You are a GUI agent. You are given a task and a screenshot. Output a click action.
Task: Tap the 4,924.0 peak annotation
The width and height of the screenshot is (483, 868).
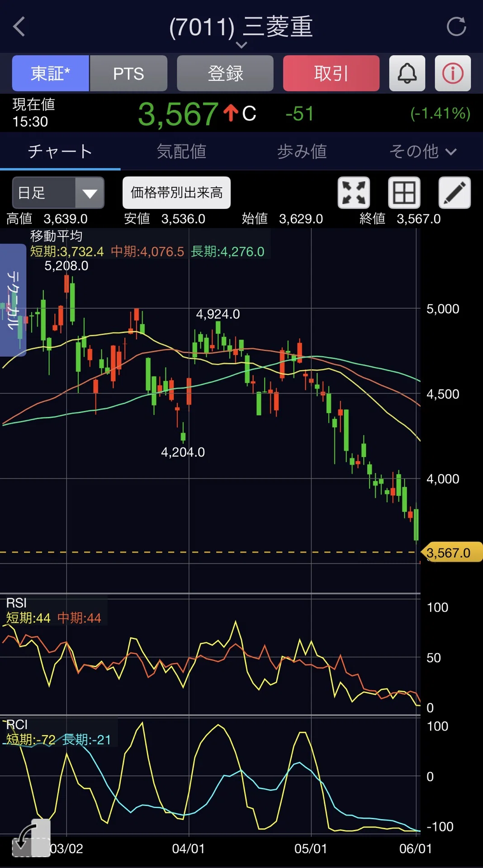coord(218,314)
